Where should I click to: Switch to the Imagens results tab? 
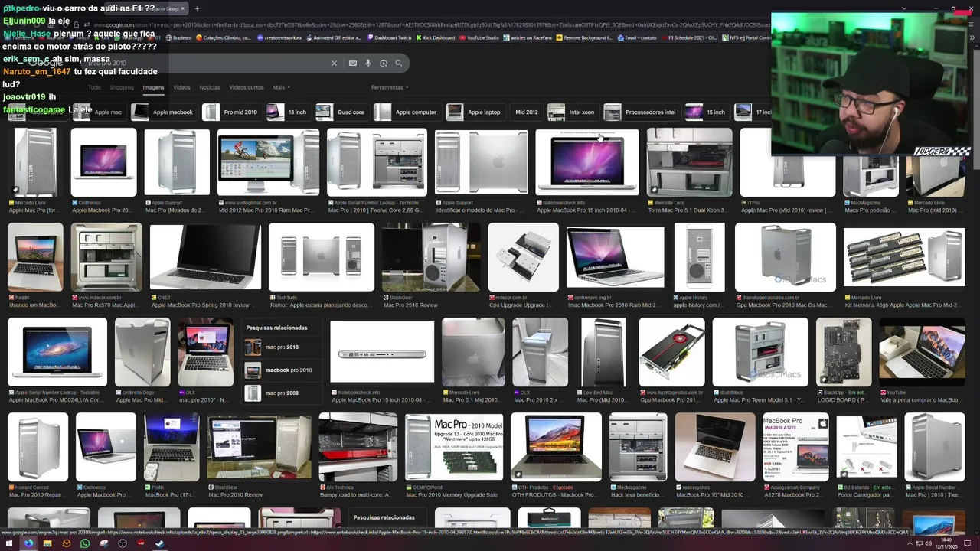click(x=153, y=87)
